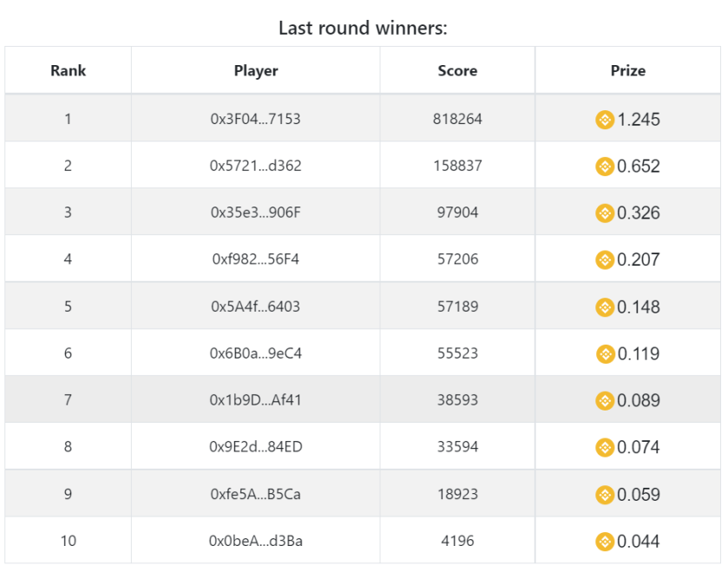728x572 pixels.
Task: Click the BNB coin icon beside 0.148
Action: (605, 307)
